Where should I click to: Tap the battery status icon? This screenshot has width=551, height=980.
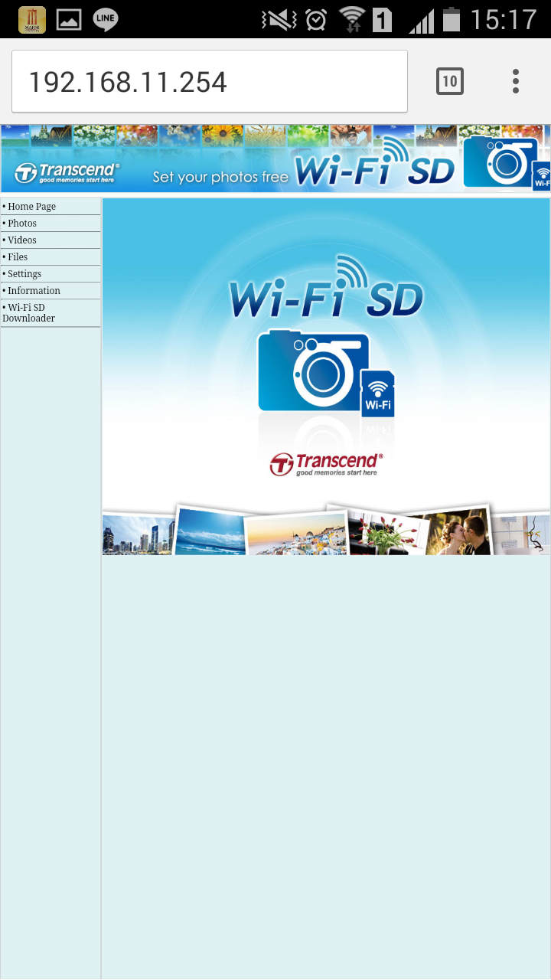pos(452,19)
